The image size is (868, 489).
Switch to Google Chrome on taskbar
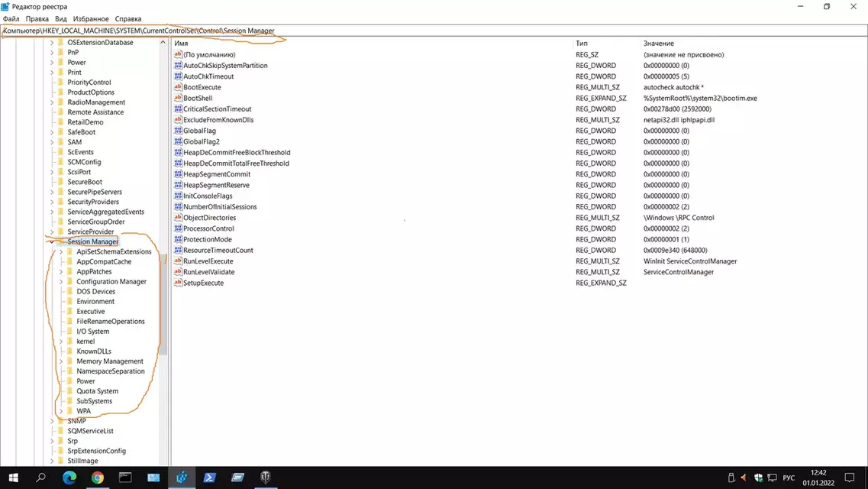98,478
